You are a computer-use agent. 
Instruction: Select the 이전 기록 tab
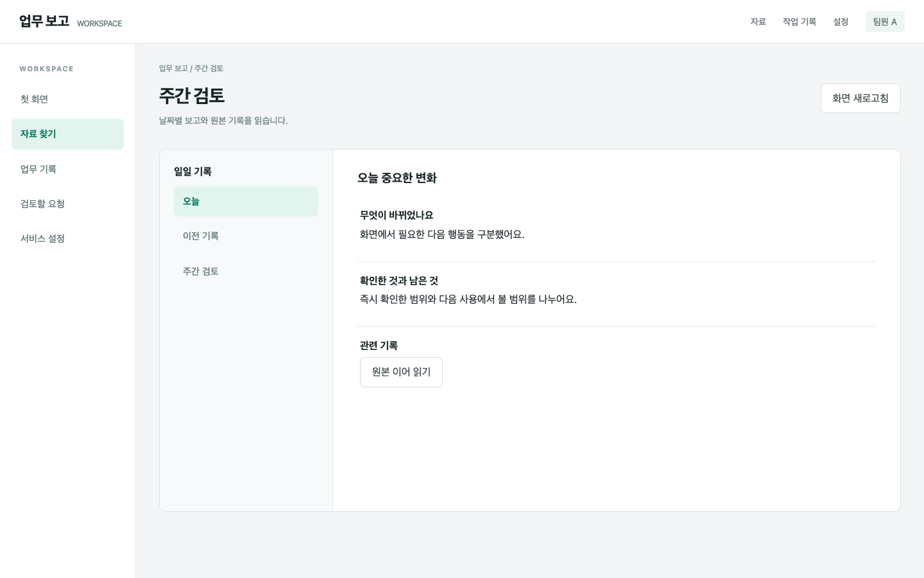[246, 236]
